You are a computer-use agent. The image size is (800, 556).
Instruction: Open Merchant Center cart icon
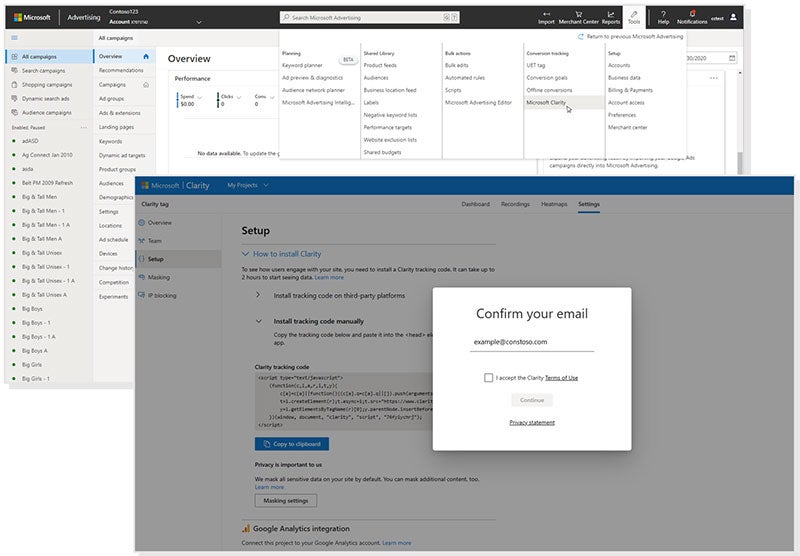pyautogui.click(x=579, y=14)
